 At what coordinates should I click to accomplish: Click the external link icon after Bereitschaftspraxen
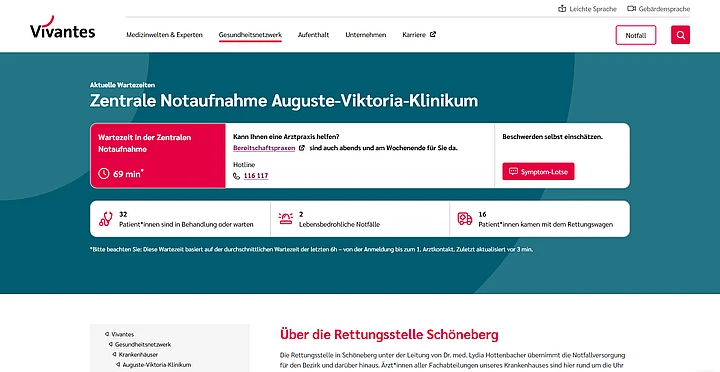(302, 148)
